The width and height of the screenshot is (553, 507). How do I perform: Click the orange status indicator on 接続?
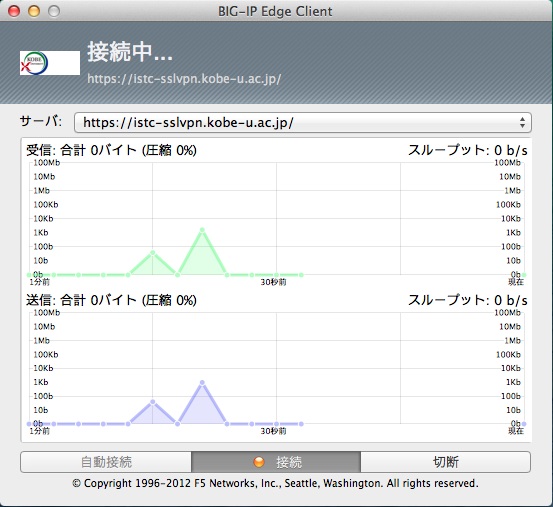point(259,462)
